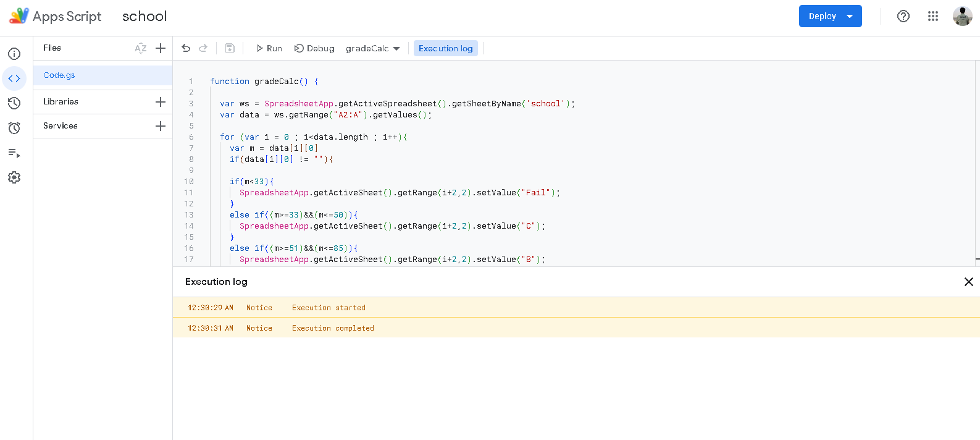Click the if(data[i][0] != "") line

[282, 159]
